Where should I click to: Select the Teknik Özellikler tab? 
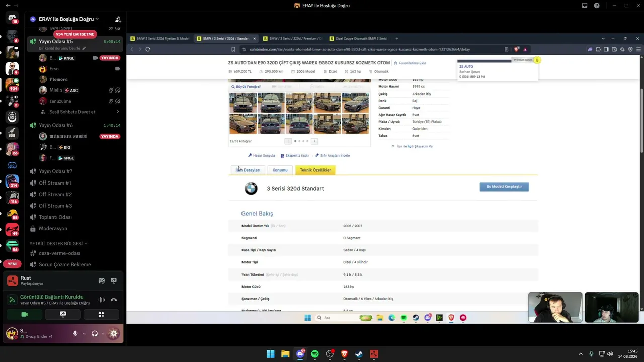click(315, 170)
